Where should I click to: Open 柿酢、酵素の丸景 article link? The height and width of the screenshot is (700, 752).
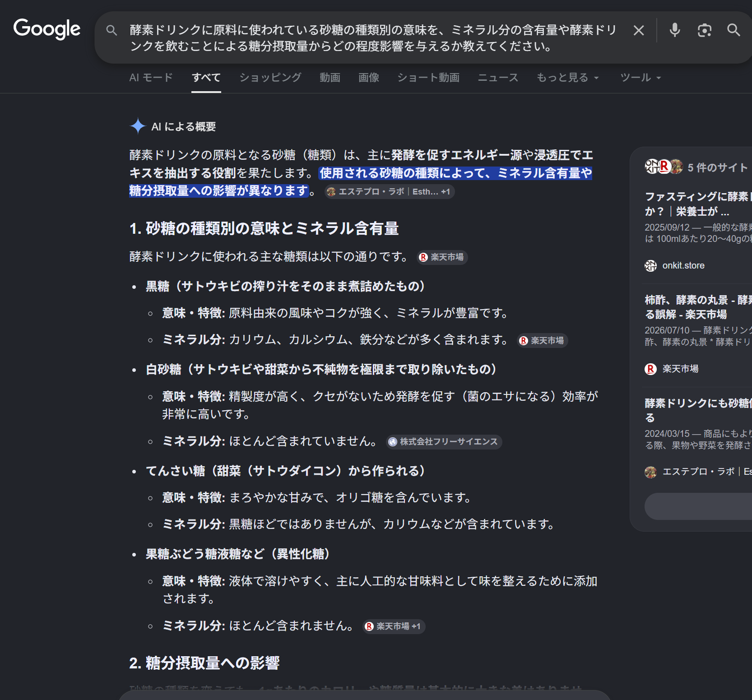698,307
